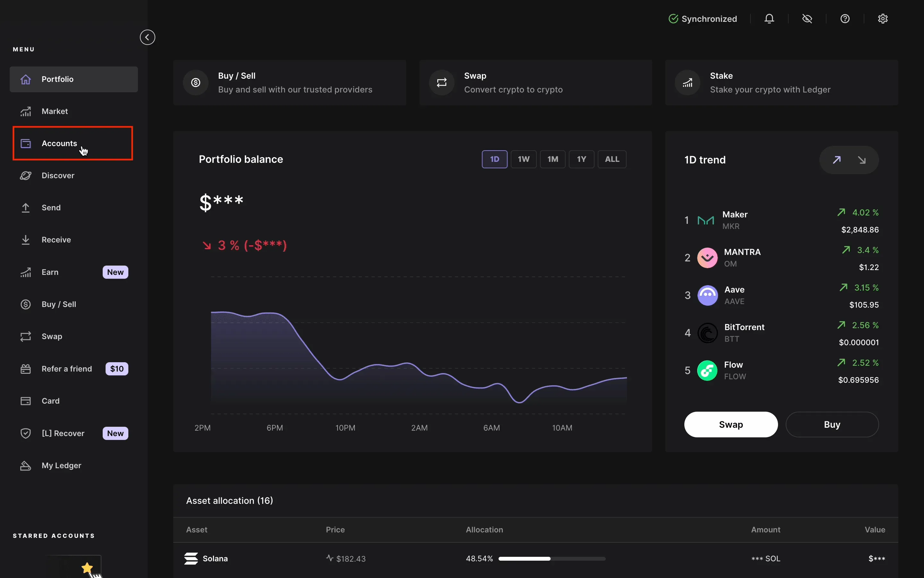Select the ALL time range

pyautogui.click(x=612, y=159)
